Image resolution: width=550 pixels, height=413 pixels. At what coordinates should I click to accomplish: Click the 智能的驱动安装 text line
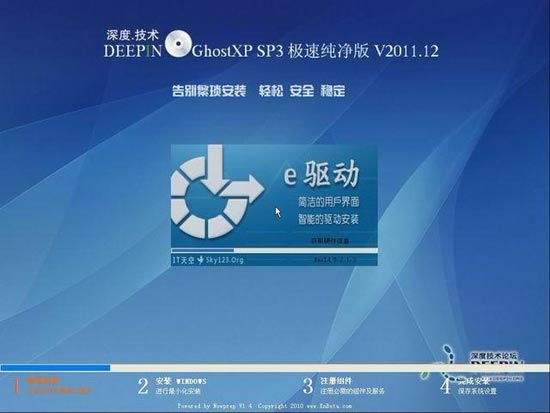[328, 219]
